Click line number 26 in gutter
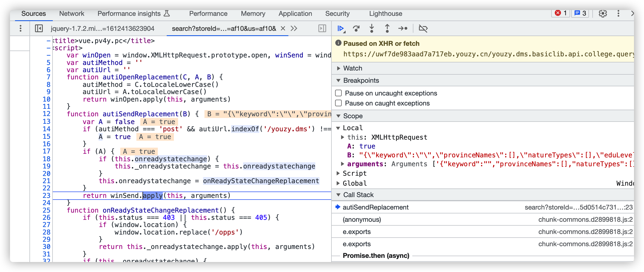644x272 pixels. (46, 218)
